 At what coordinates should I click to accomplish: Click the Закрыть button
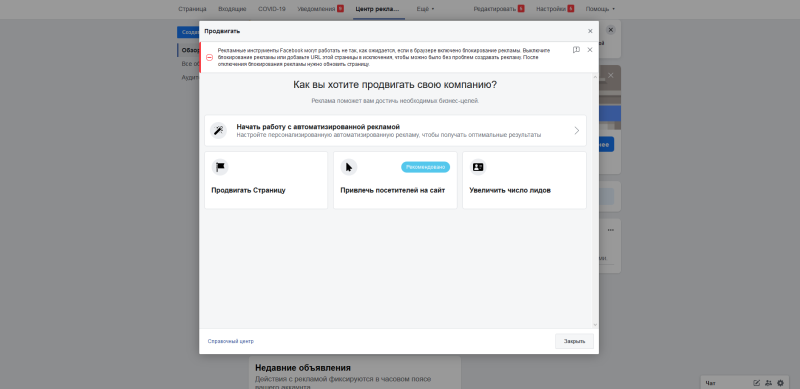574,341
